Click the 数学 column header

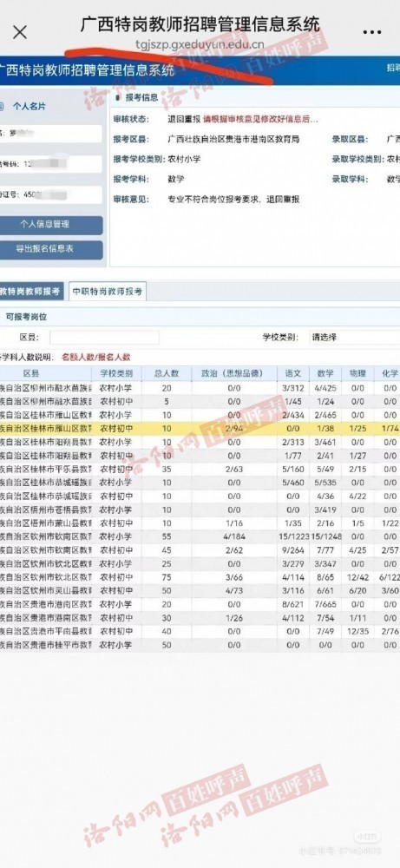325,373
